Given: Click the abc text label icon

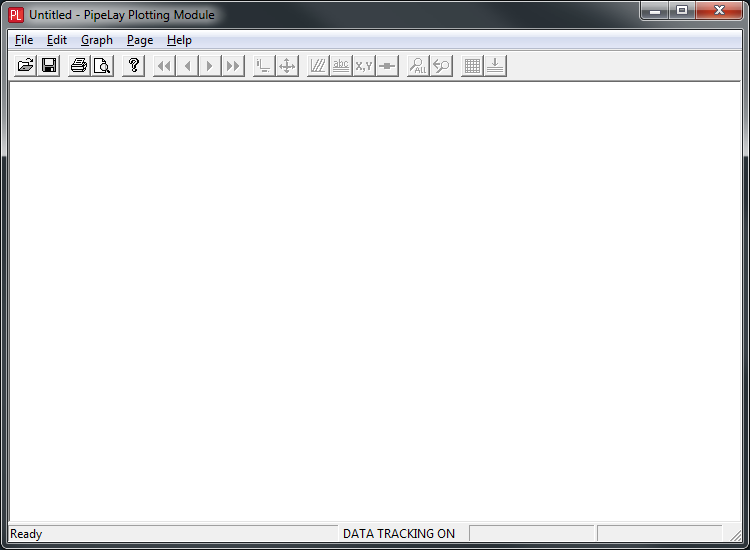Looking at the screenshot, I should [x=341, y=66].
